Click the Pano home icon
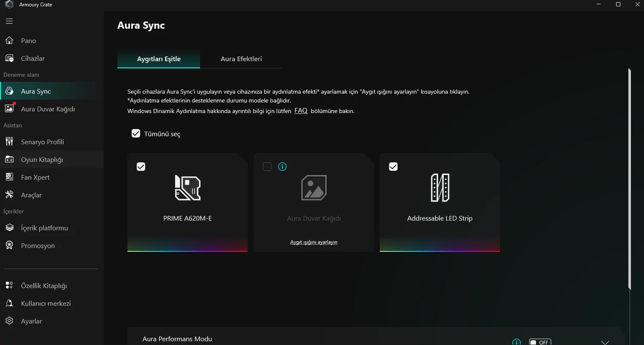 click(9, 40)
